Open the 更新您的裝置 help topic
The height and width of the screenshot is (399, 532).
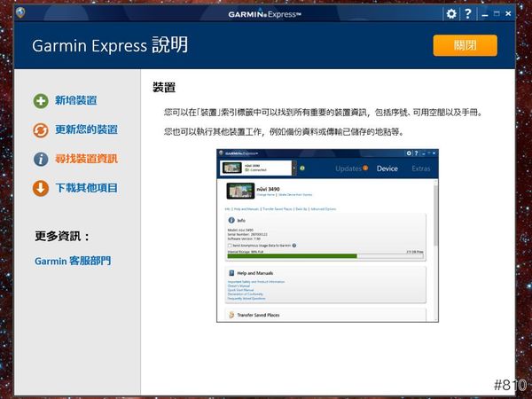click(x=87, y=129)
